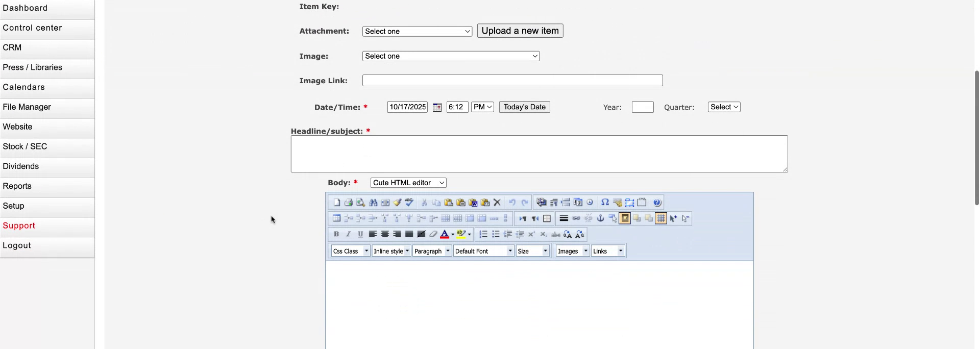Open the Links dropdown
The image size is (980, 349).
(608, 251)
